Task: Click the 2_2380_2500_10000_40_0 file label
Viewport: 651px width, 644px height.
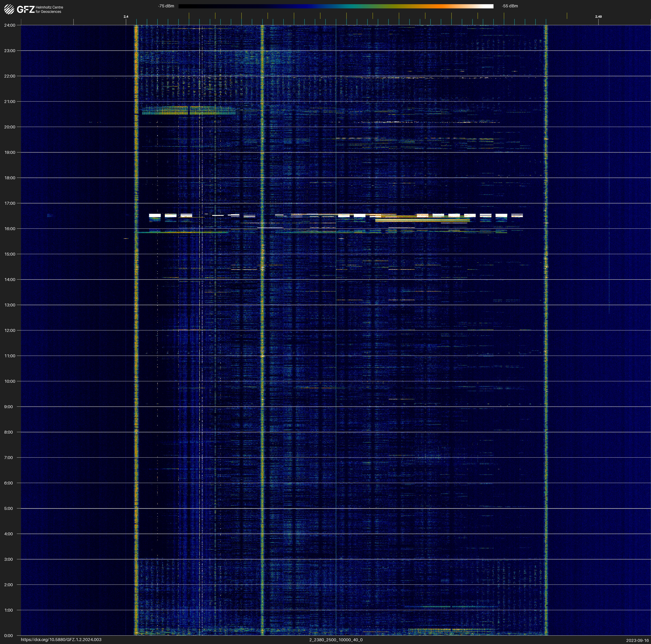Action: [x=336, y=640]
